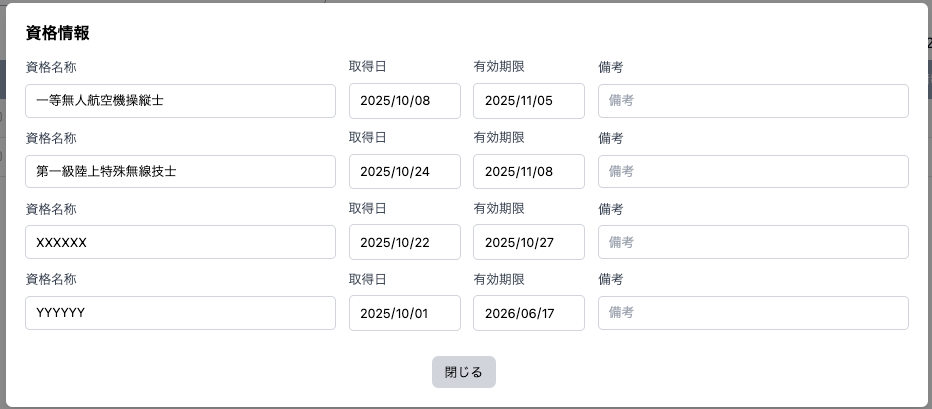Click the 備考 field in XXXXXX row

[x=753, y=242]
